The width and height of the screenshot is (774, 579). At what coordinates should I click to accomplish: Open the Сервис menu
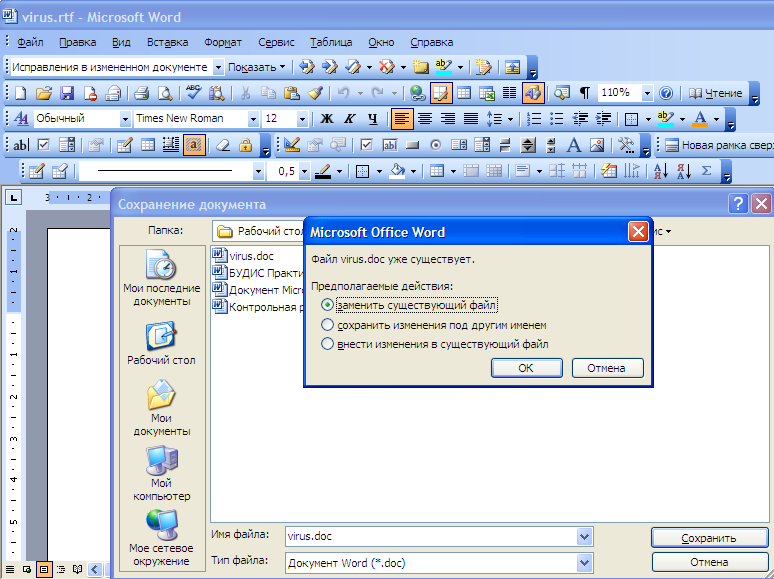tap(276, 42)
